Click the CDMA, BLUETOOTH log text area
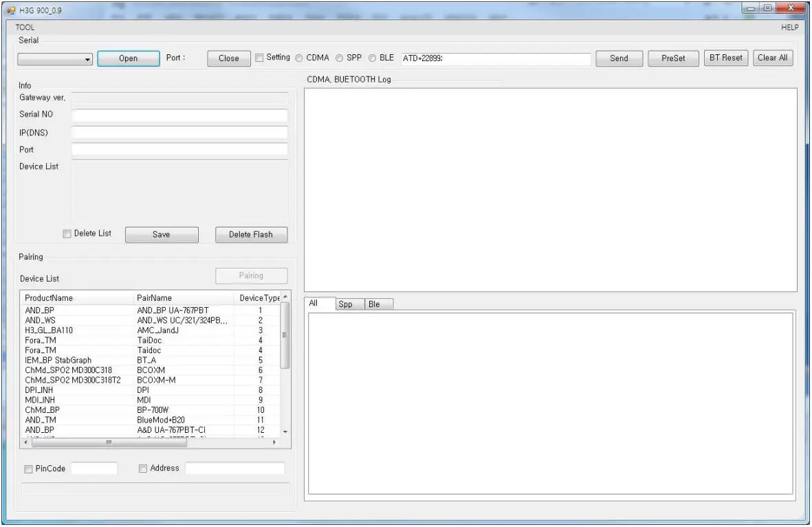This screenshot has width=812, height=527. click(551, 190)
